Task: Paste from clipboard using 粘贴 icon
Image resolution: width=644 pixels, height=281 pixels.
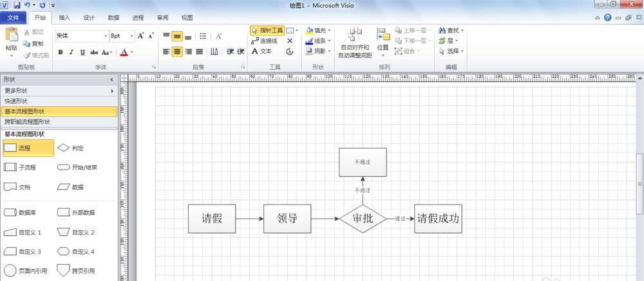Action: point(12,35)
